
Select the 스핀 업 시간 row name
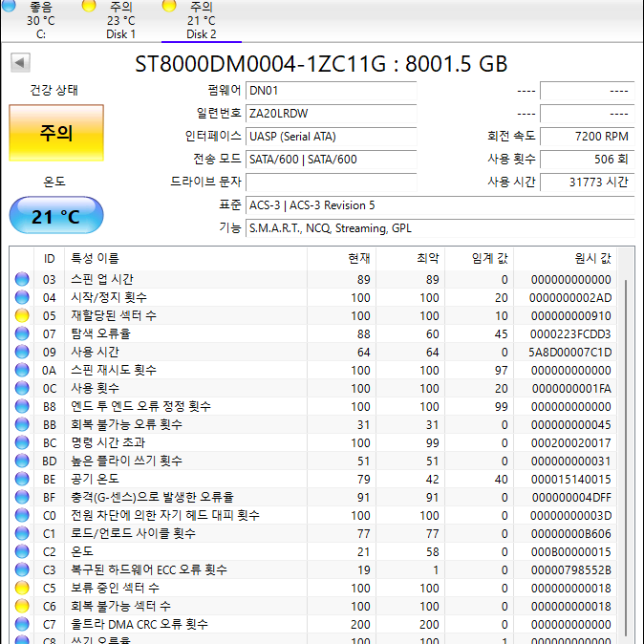[x=102, y=279]
